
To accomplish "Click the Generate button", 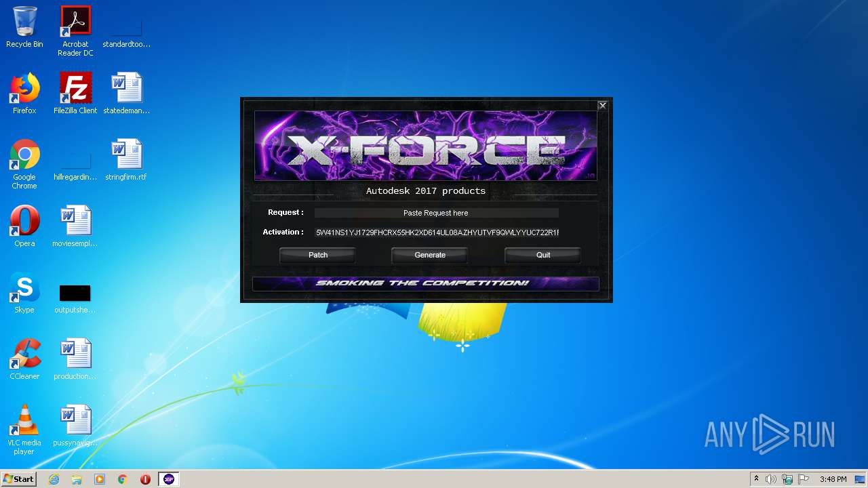I will [x=430, y=255].
